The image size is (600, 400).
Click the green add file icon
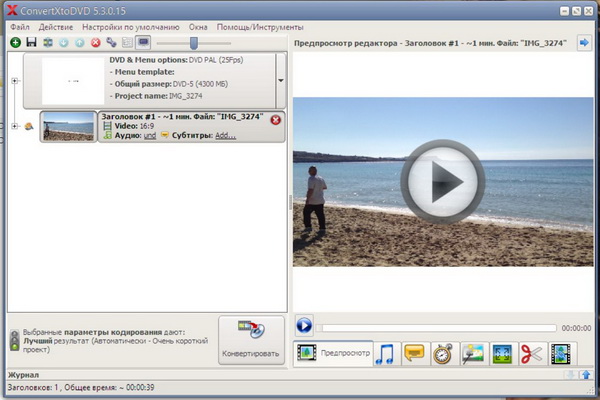coord(15,43)
